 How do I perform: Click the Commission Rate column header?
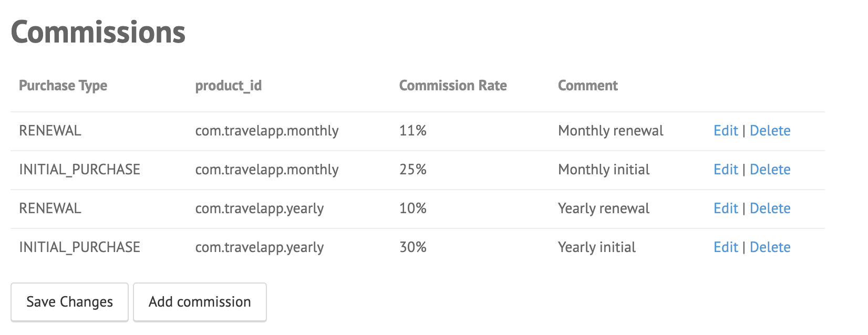pyautogui.click(x=453, y=86)
